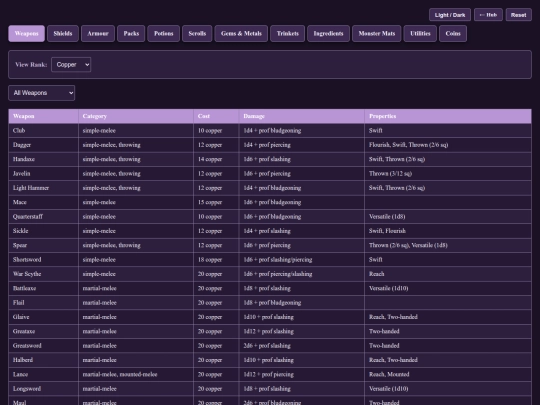Select the Club weapon row name
Viewport: 540px width, 405px height.
point(19,131)
